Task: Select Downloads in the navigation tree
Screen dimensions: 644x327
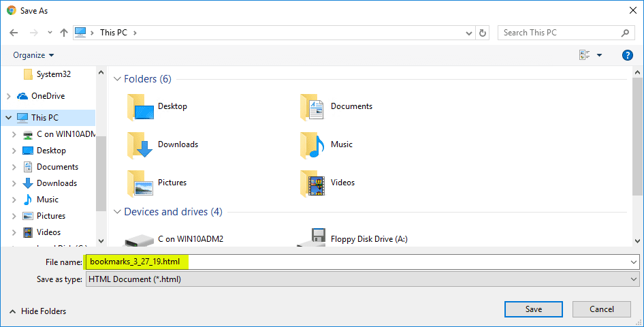Action: 50,183
